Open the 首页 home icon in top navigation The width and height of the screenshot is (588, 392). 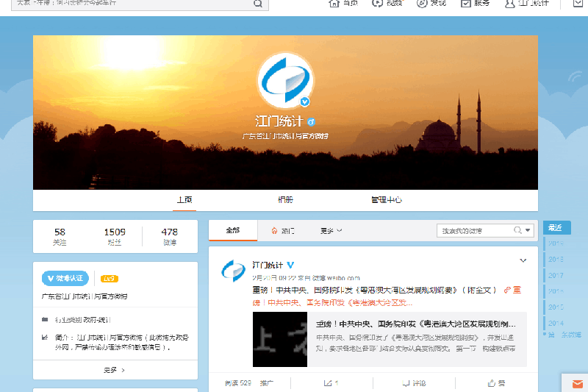[334, 4]
